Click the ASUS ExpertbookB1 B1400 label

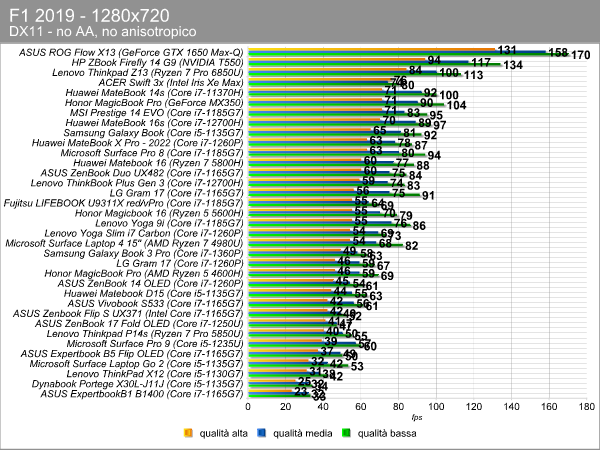pyautogui.click(x=142, y=394)
